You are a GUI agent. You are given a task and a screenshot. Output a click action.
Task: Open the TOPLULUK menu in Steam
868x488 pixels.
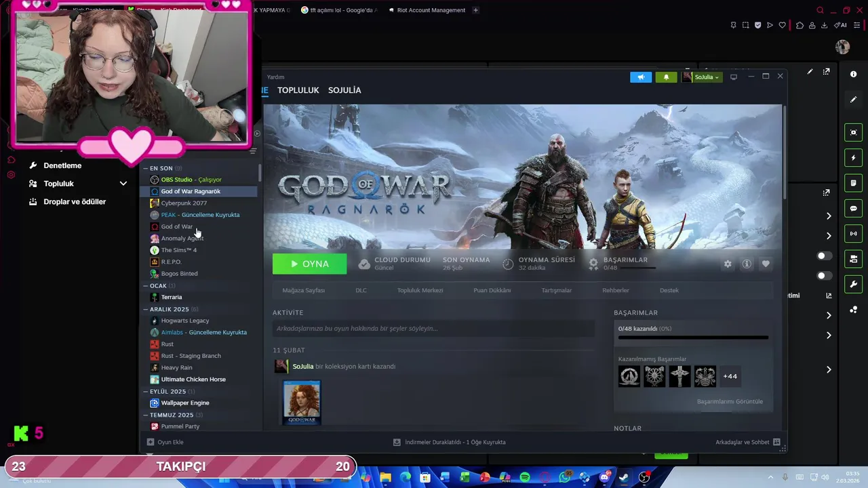click(298, 90)
